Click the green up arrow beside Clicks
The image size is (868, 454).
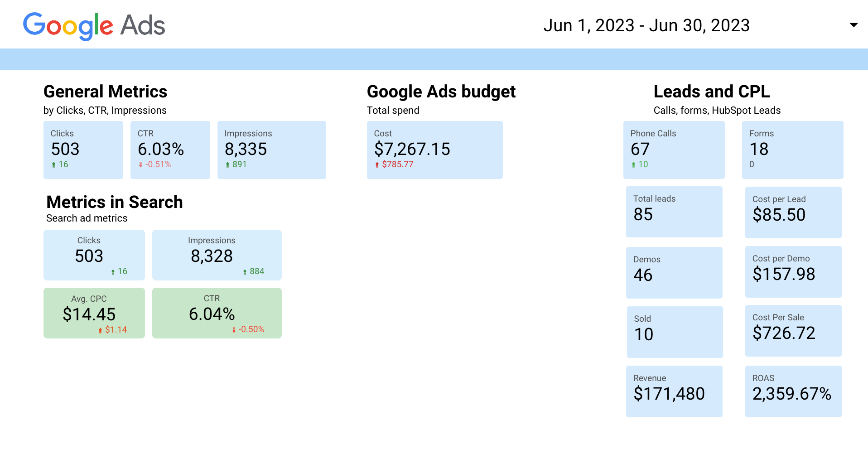pyautogui.click(x=54, y=164)
